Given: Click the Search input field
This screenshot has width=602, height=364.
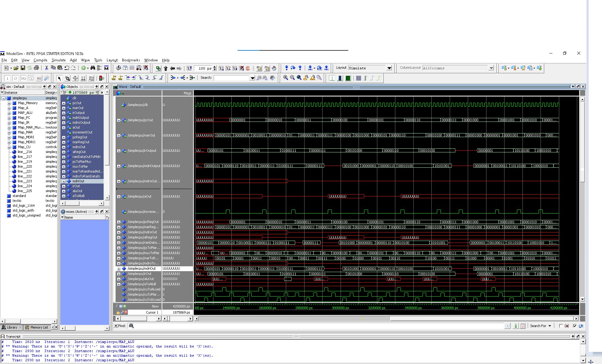Looking at the screenshot, I should coord(232,78).
